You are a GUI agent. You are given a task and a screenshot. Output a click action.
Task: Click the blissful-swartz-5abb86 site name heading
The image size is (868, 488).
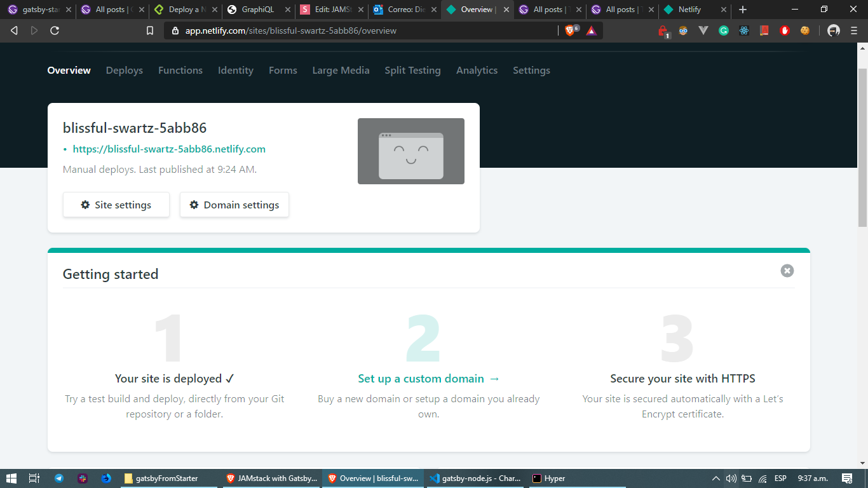point(135,128)
